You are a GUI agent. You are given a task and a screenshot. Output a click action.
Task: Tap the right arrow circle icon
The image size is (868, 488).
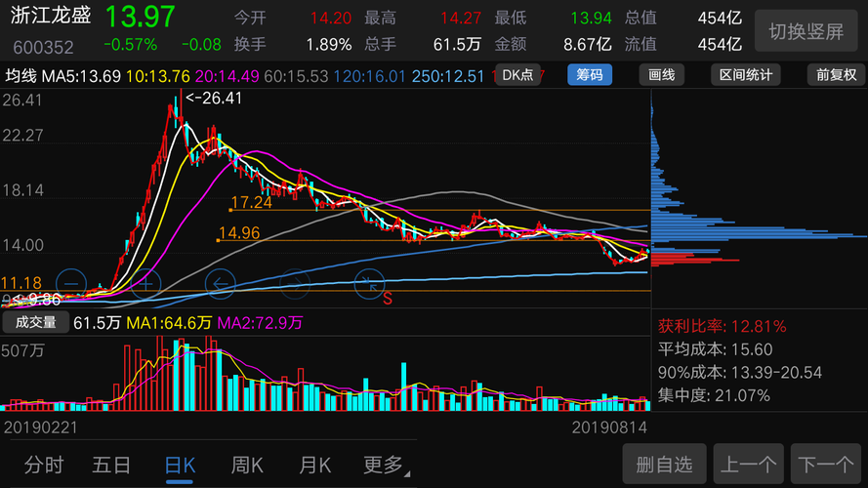(295, 284)
